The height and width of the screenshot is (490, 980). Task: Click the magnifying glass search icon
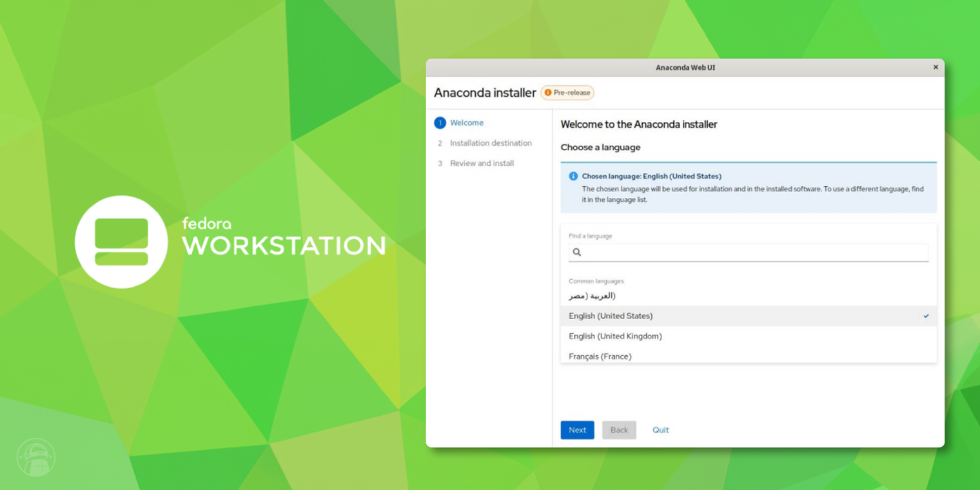click(577, 252)
